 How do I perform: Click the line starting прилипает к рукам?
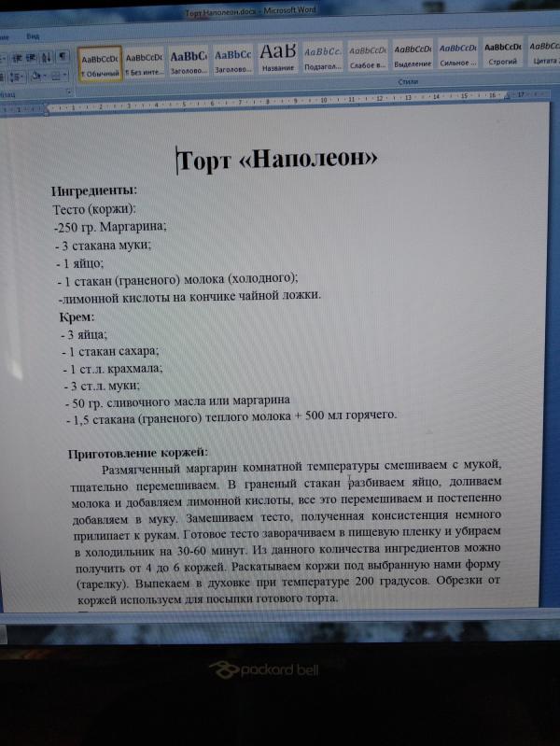[287, 533]
